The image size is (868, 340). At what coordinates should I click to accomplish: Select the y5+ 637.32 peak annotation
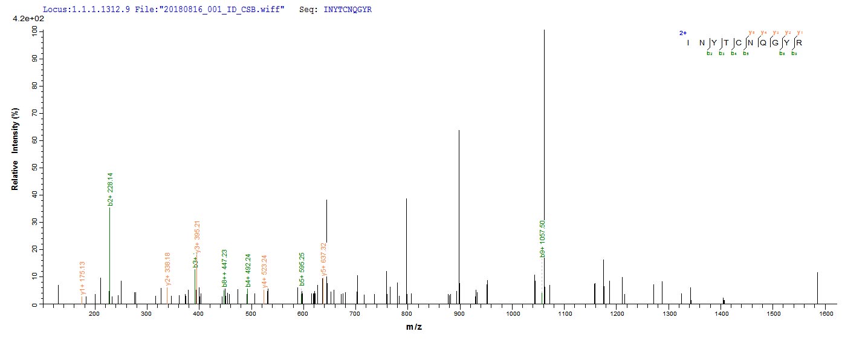click(x=324, y=259)
